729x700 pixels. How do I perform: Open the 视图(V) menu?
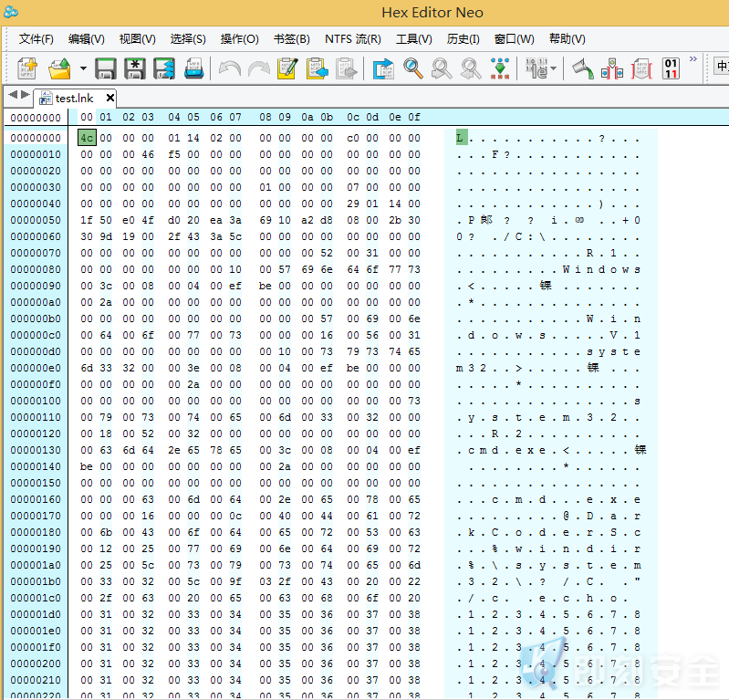point(137,39)
